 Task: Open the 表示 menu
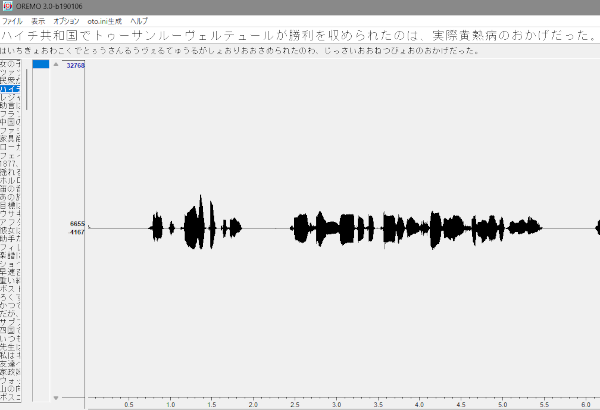pyautogui.click(x=38, y=21)
